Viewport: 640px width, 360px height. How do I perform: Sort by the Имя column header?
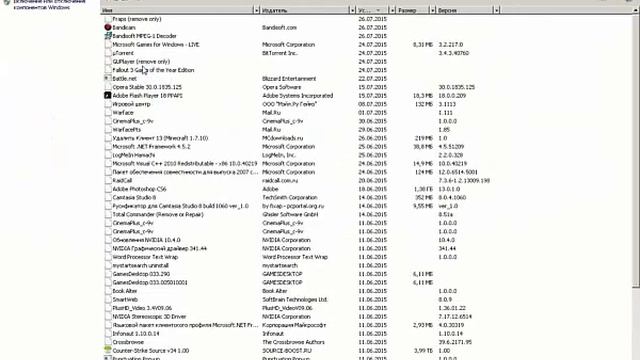(x=177, y=10)
